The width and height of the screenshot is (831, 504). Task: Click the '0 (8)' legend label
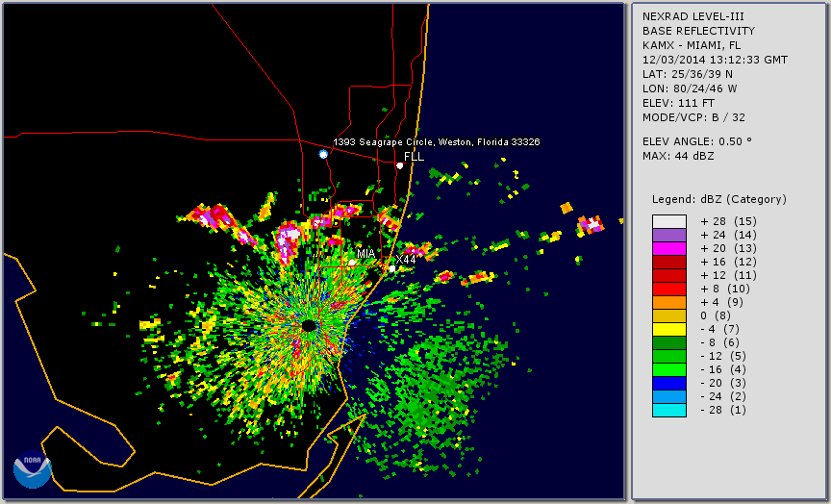click(x=716, y=315)
